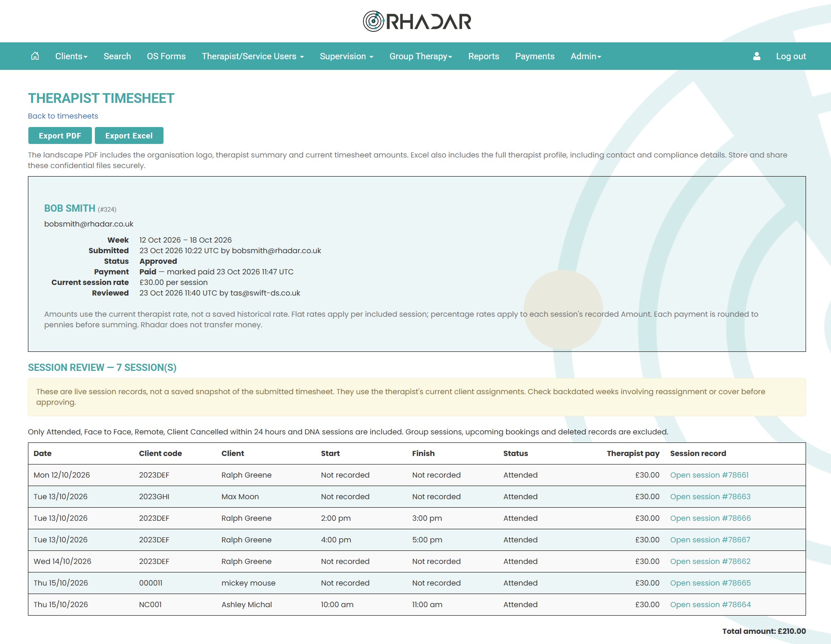Click the Total amount: £210.00 text

point(764,631)
